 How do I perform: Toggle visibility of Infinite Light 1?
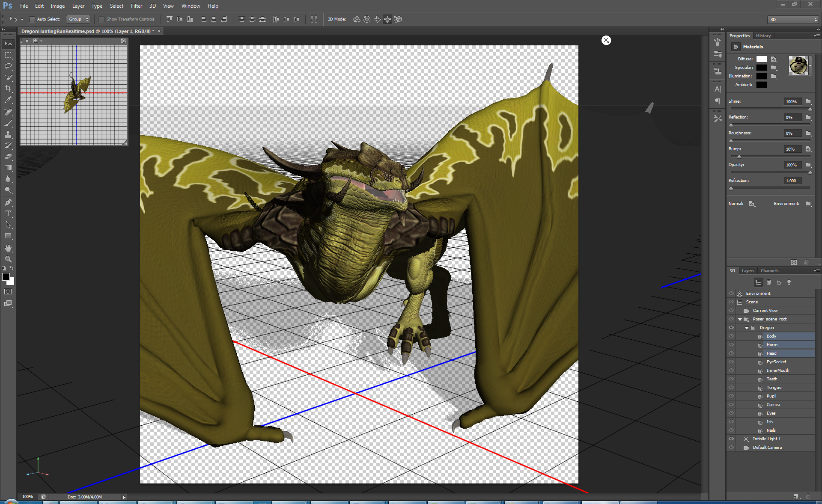click(x=731, y=439)
